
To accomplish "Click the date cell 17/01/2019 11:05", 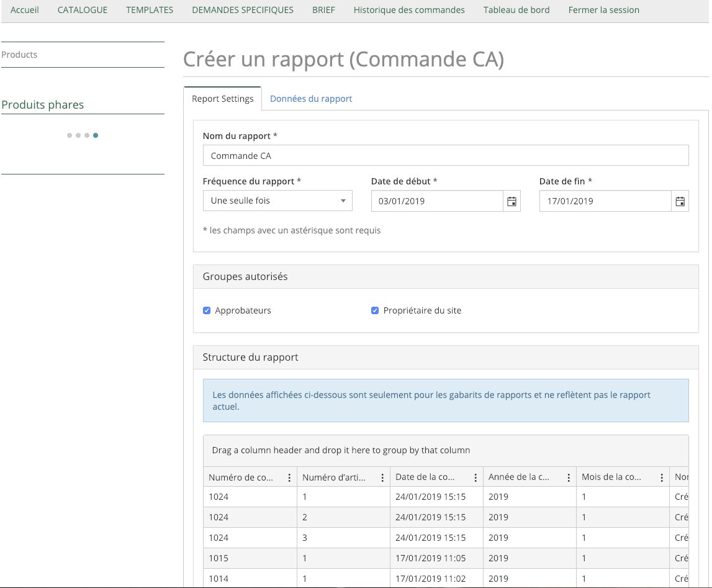I will tap(436, 558).
